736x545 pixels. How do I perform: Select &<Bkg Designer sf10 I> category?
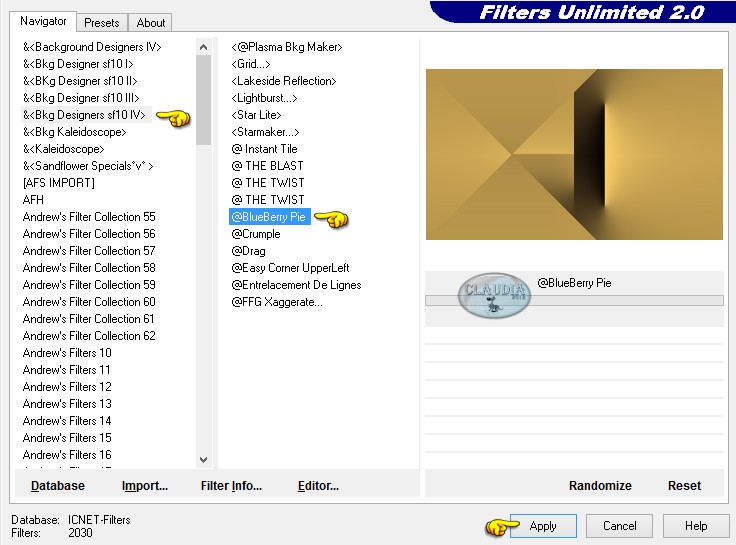click(x=78, y=64)
